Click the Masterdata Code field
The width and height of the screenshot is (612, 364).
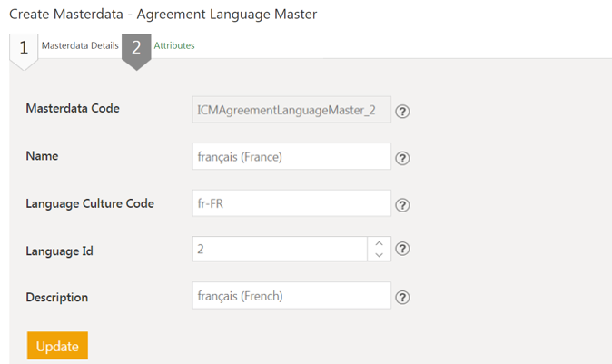(x=291, y=110)
